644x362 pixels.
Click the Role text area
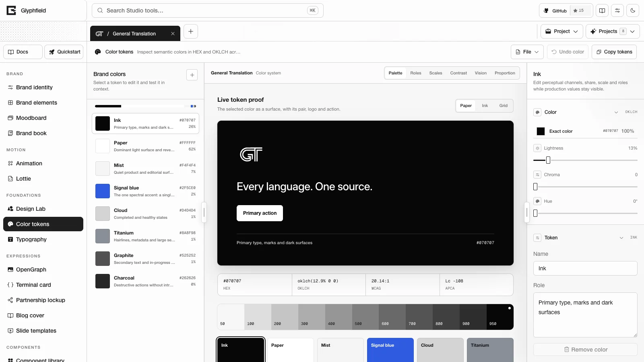(x=585, y=315)
